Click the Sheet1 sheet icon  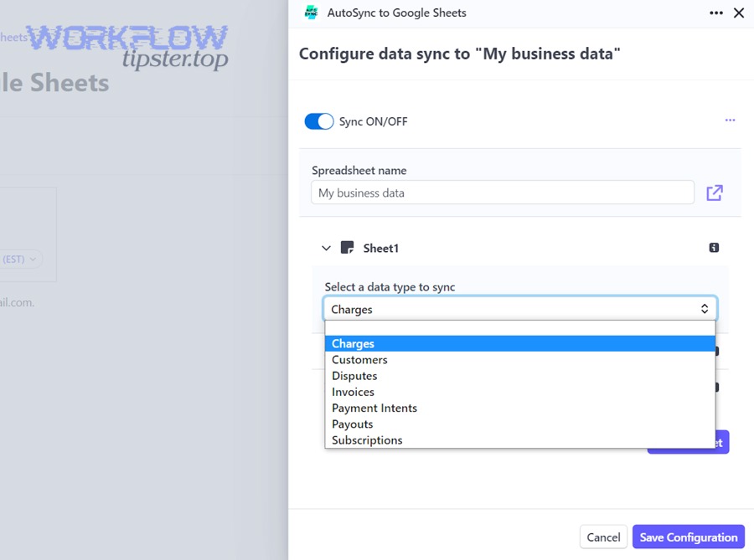click(348, 248)
